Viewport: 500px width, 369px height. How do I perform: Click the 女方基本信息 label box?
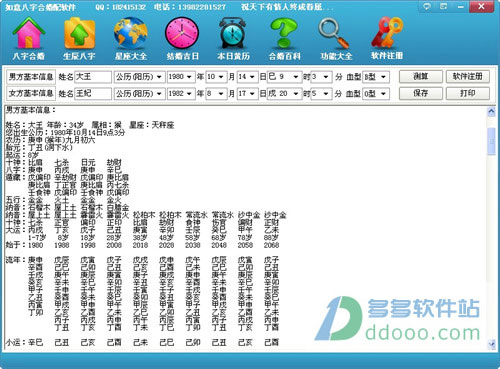[31, 94]
